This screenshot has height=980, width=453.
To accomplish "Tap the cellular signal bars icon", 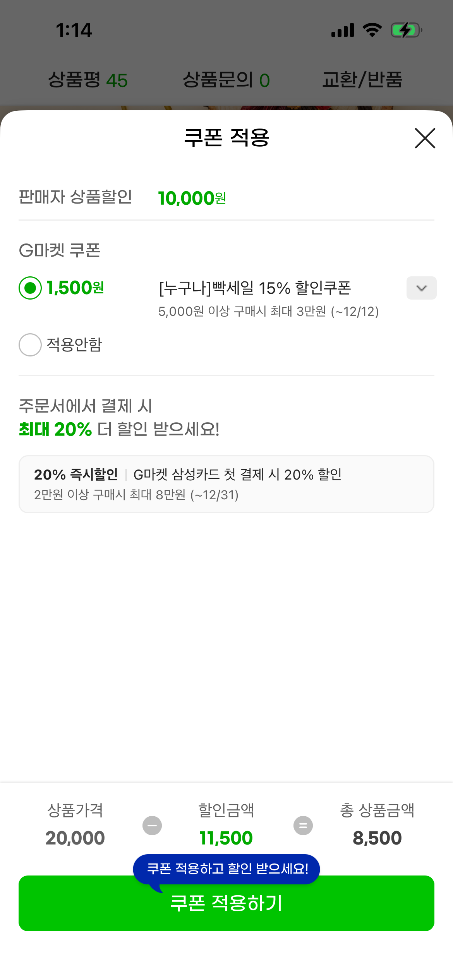I will [343, 30].
